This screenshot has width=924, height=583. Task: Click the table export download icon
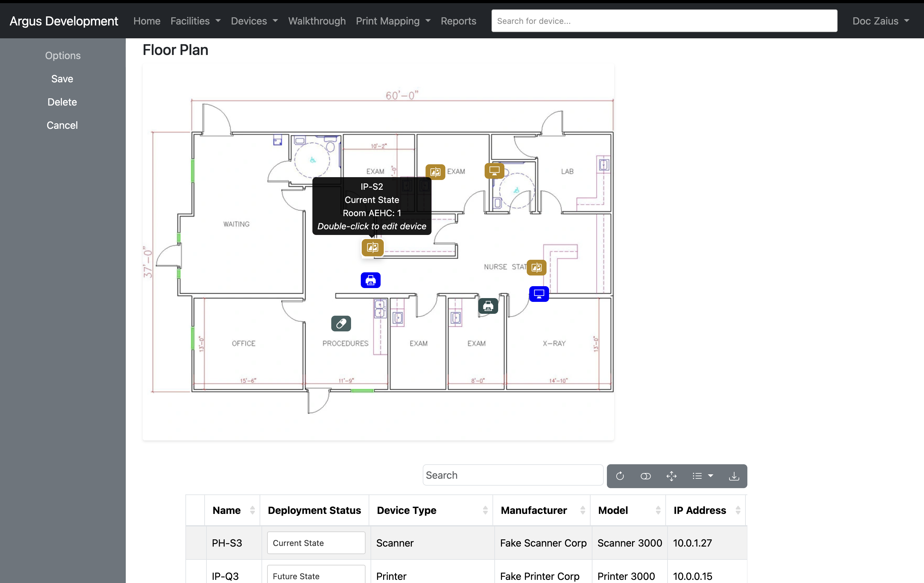[734, 476]
